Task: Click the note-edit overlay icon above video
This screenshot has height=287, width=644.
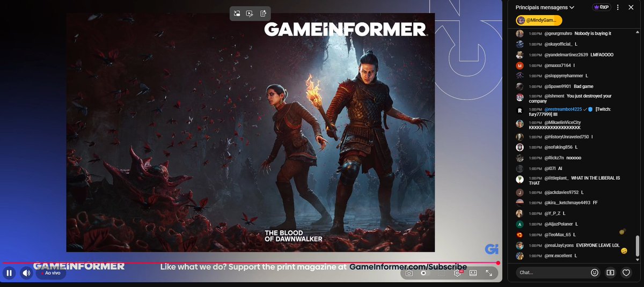Action: point(264,13)
